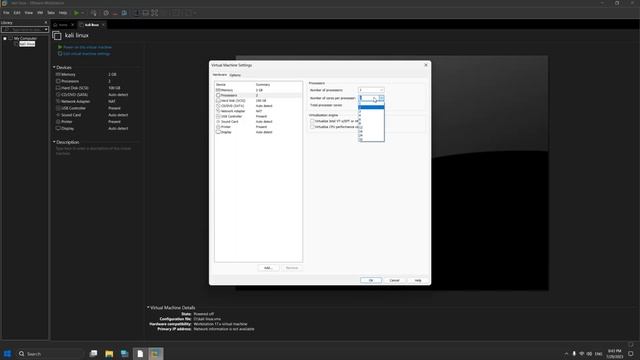The image size is (640, 360).
Task: Click the VMware Workstation taskbar icon
Action: [x=156, y=353]
